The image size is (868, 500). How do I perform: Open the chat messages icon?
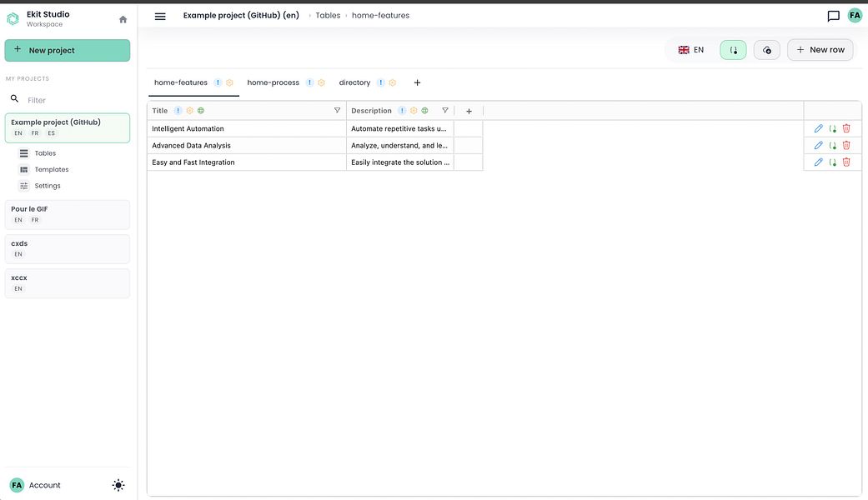coord(833,16)
